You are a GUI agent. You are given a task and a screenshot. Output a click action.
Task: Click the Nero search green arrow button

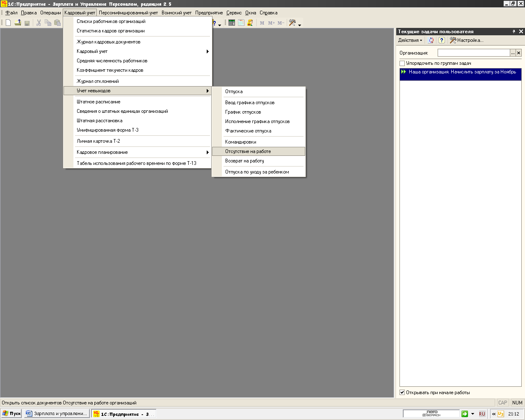(465, 414)
